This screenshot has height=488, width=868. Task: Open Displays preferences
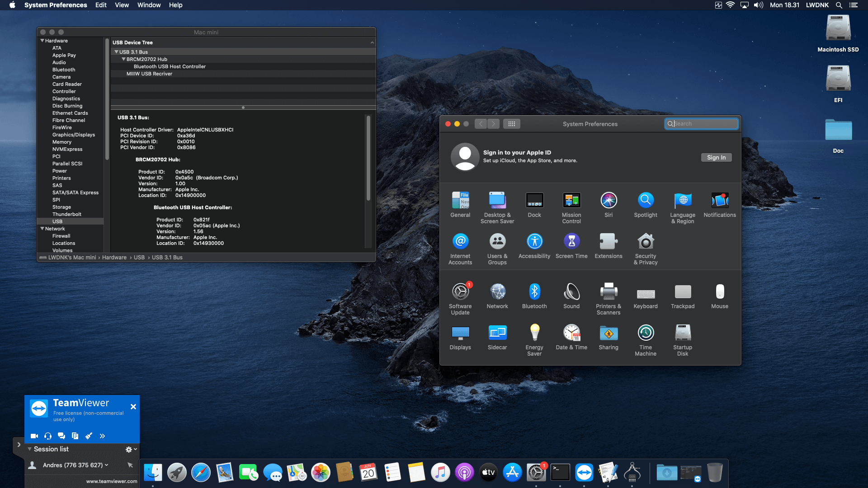pyautogui.click(x=460, y=337)
